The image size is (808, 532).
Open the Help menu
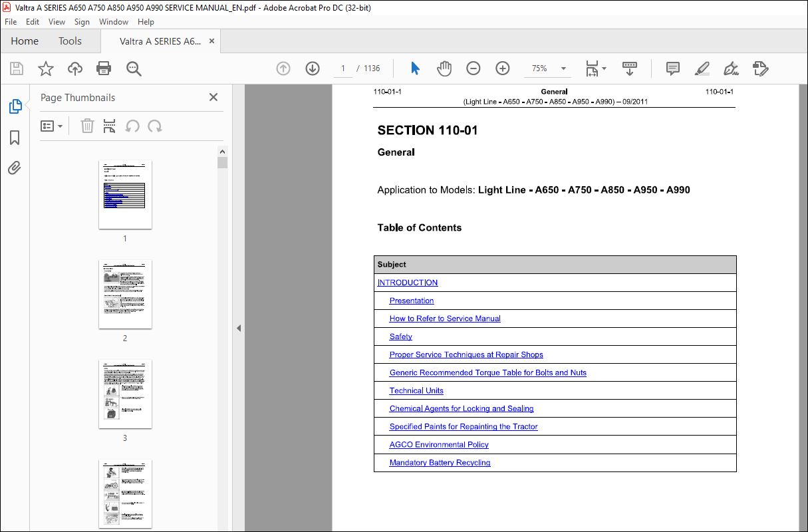tap(146, 22)
